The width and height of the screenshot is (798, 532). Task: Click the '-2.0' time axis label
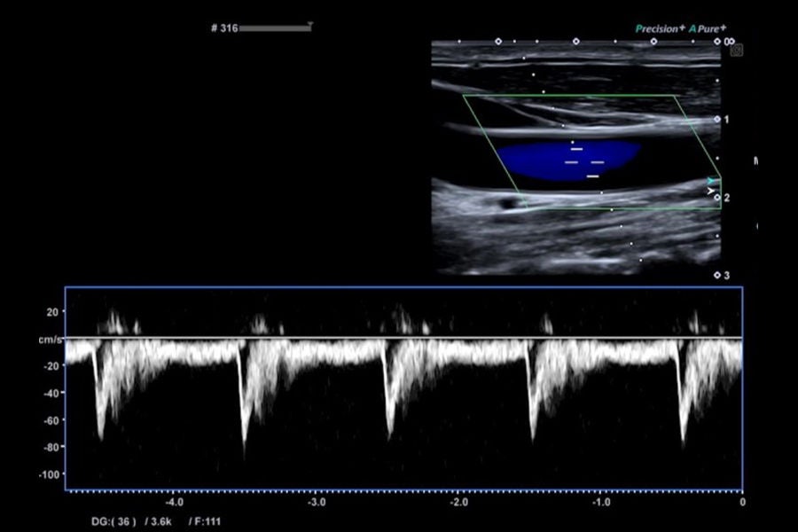(x=458, y=503)
